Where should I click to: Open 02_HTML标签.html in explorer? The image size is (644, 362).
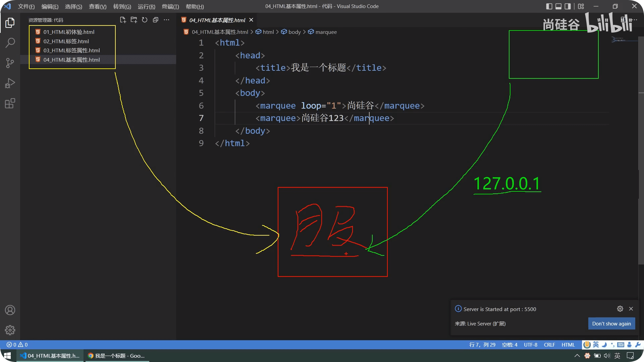[x=66, y=41]
